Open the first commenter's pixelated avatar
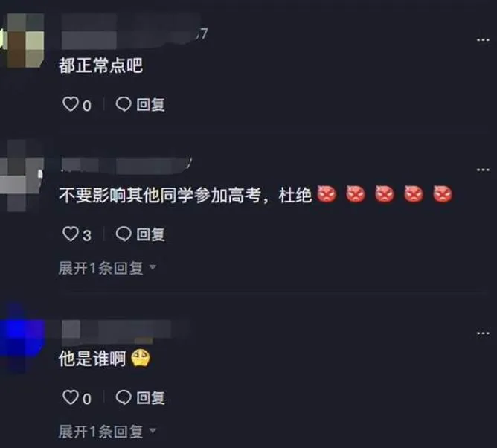 pyautogui.click(x=22, y=40)
